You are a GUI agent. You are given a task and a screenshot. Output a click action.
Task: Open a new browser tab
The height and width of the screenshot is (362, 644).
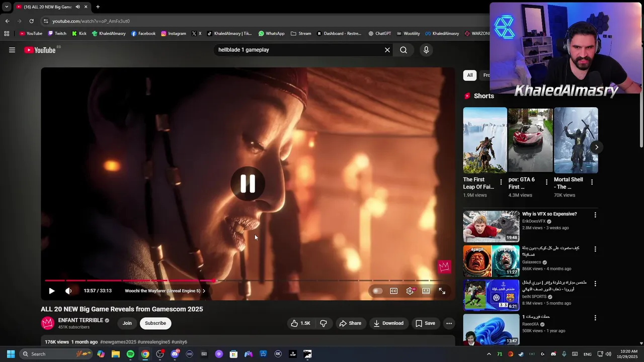(98, 7)
